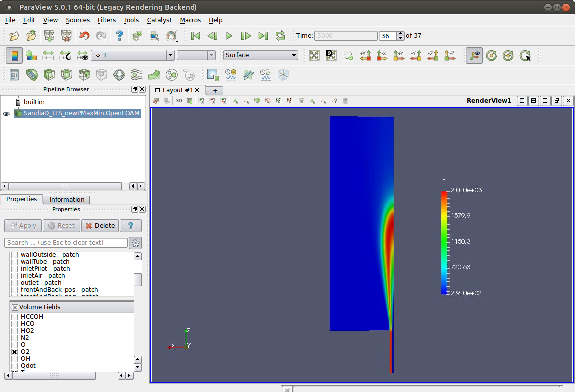Increment the time step spinner
575x392 pixels.
pos(401,34)
